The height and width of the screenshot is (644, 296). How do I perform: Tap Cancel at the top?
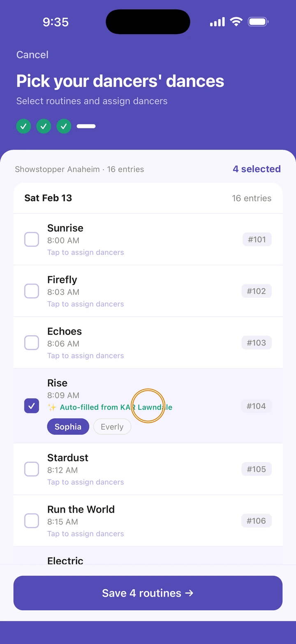point(32,55)
